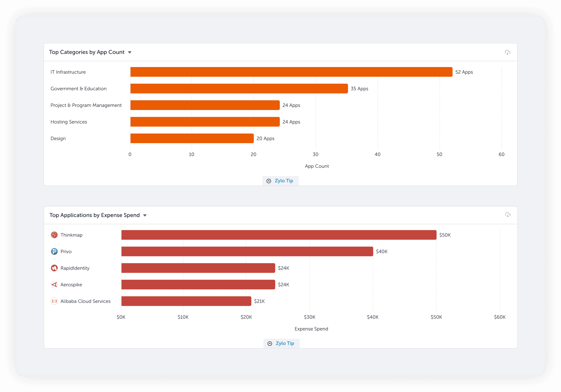Image resolution: width=561 pixels, height=392 pixels.
Task: Click chevron icon beside upper Zylo Tip
Action: [x=269, y=181]
